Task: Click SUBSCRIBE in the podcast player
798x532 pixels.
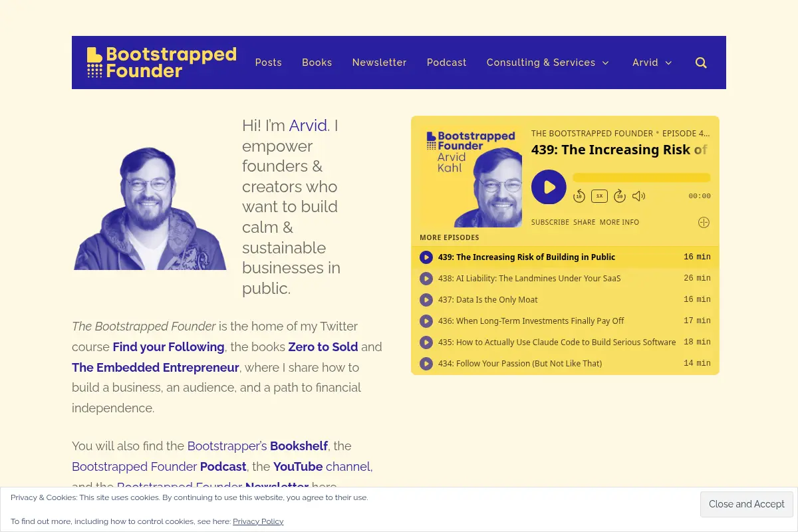Action: [x=550, y=223]
